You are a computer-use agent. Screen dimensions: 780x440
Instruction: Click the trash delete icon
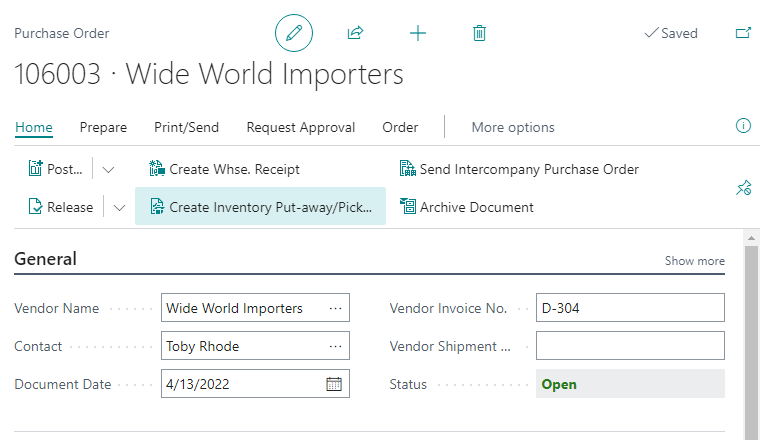point(479,33)
